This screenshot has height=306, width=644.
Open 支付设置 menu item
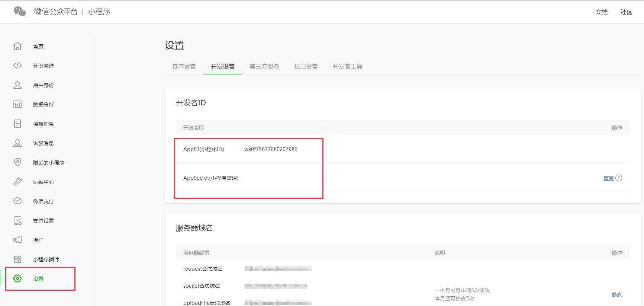coord(44,221)
